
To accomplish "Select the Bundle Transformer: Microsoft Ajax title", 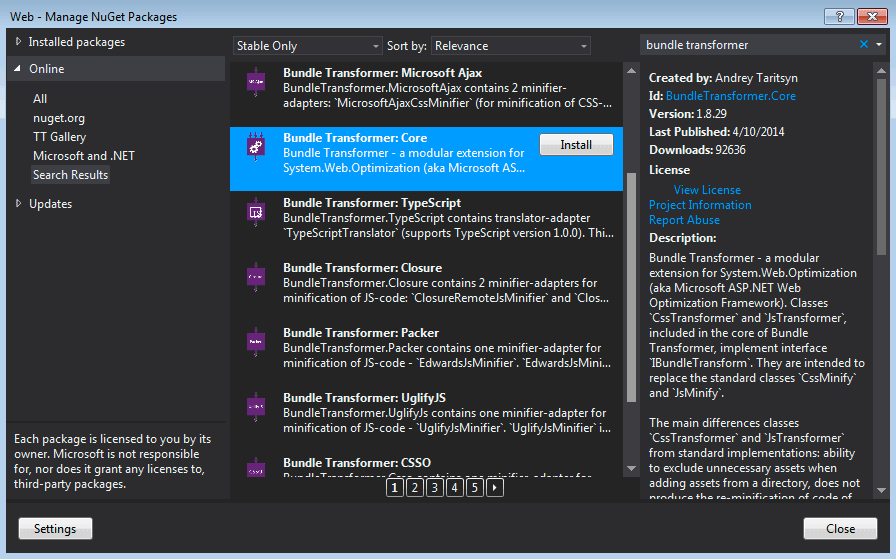I will coord(382,73).
